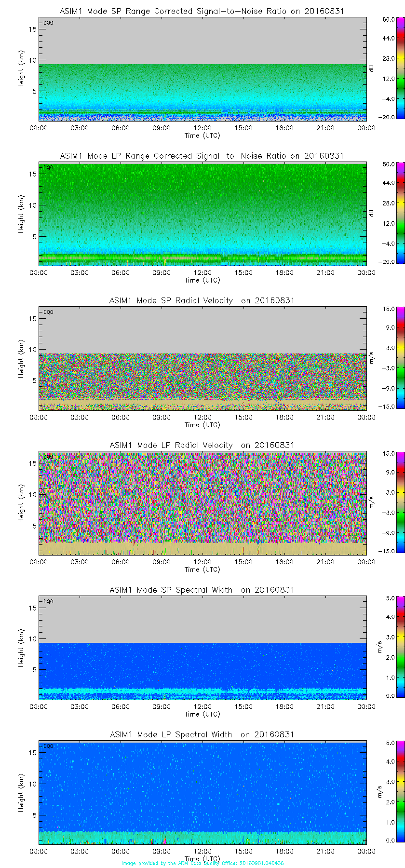Click the Height (km) label of LP SNR plot
Viewport: 405px width, 868px height.
pyautogui.click(x=21, y=214)
